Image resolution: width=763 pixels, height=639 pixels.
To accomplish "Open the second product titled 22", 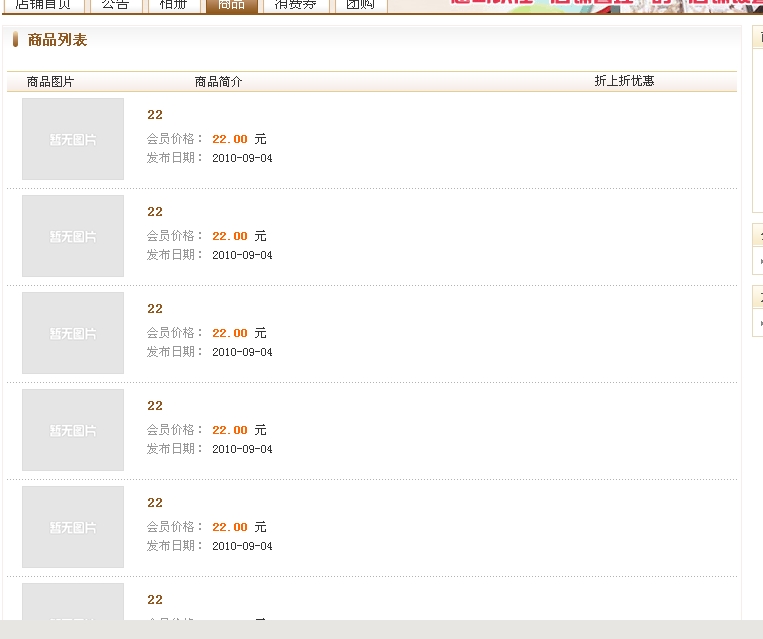I will click(155, 212).
